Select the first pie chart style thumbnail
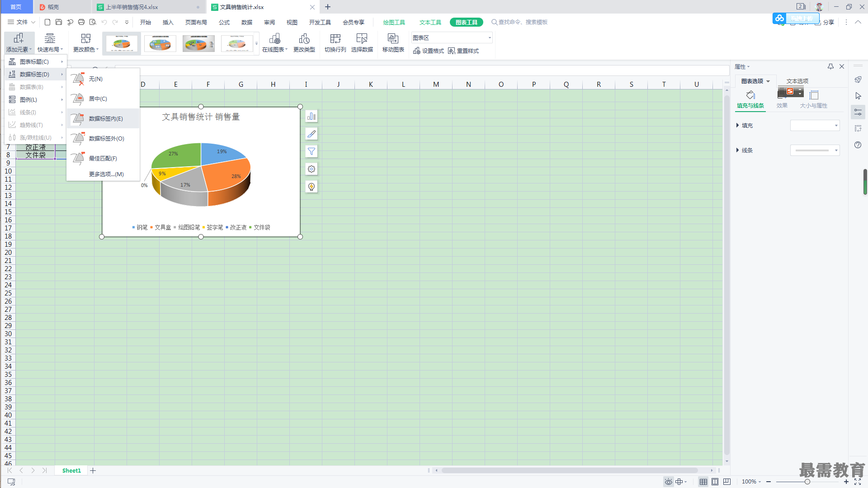This screenshot has width=868, height=488. [122, 44]
